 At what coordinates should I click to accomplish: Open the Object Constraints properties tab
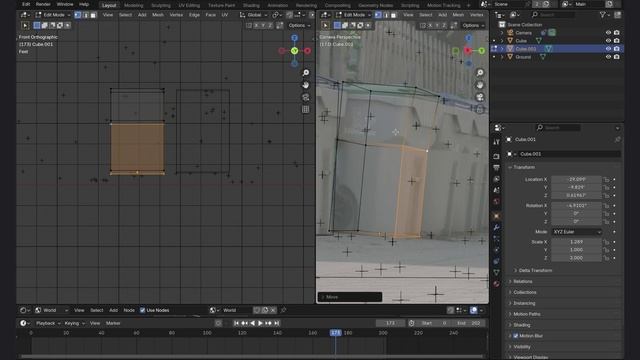coord(496,261)
